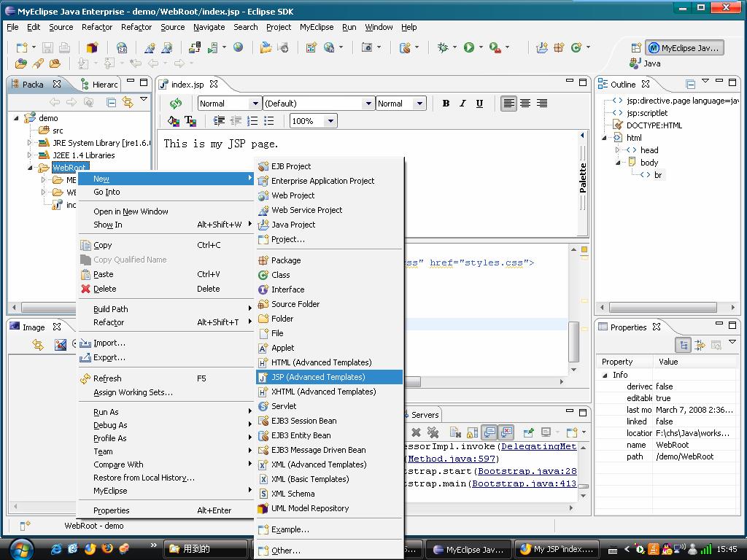Enable underline formatting for text
The height and width of the screenshot is (560, 747).
pos(479,103)
